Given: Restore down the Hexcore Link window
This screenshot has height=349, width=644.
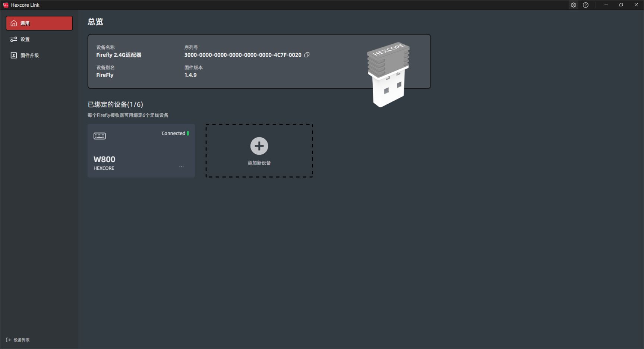Looking at the screenshot, I should 621,5.
